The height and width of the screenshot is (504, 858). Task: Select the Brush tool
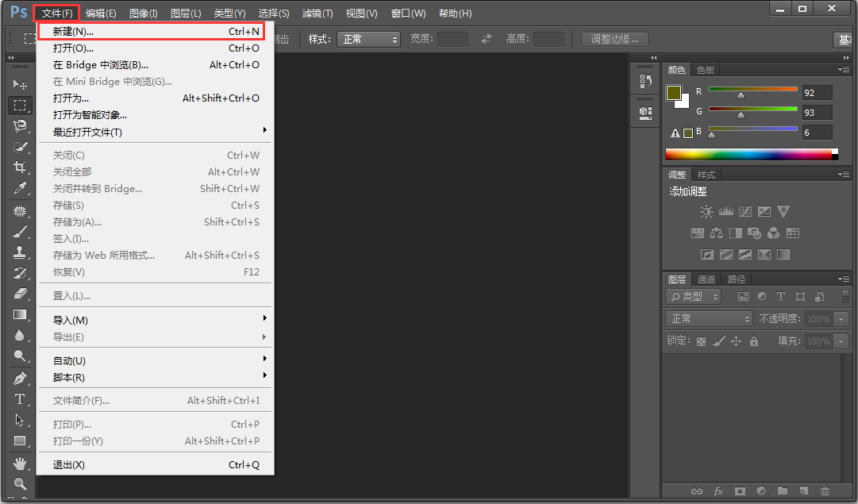click(x=20, y=232)
